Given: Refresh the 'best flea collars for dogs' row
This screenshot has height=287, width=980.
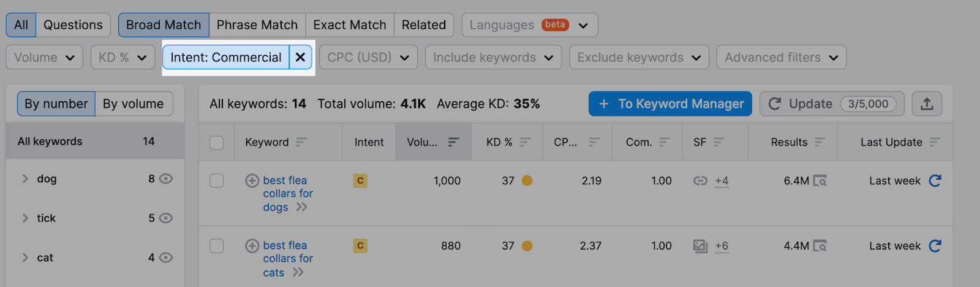Looking at the screenshot, I should [935, 181].
